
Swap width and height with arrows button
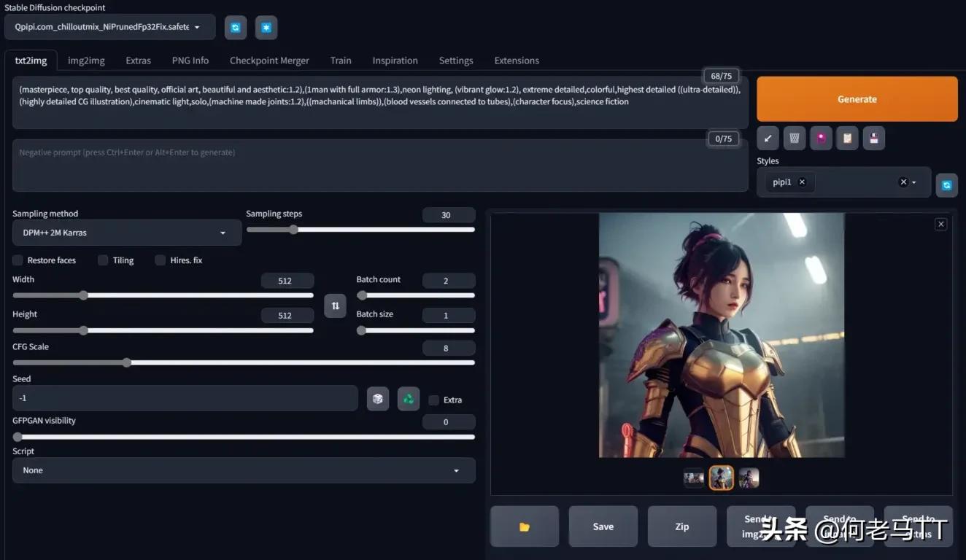(335, 306)
